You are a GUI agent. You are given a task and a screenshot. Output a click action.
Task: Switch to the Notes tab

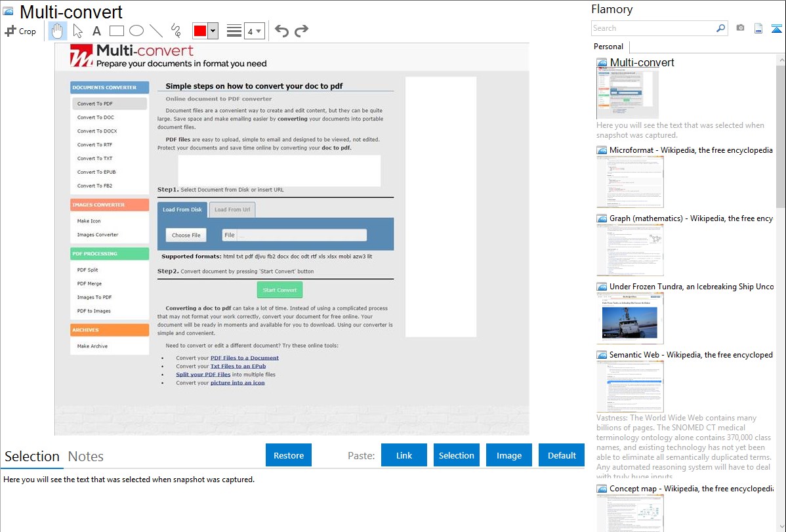86,457
